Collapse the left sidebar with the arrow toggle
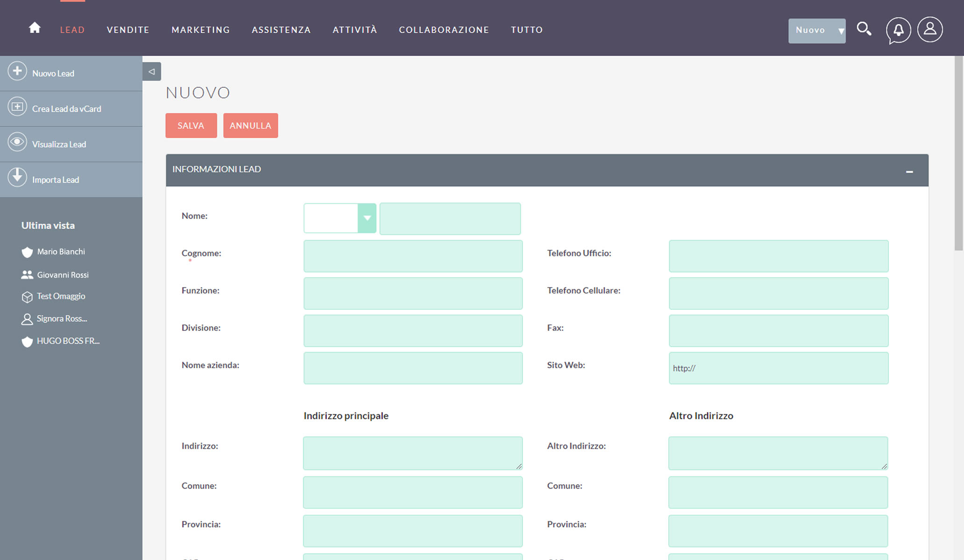 pos(151,71)
